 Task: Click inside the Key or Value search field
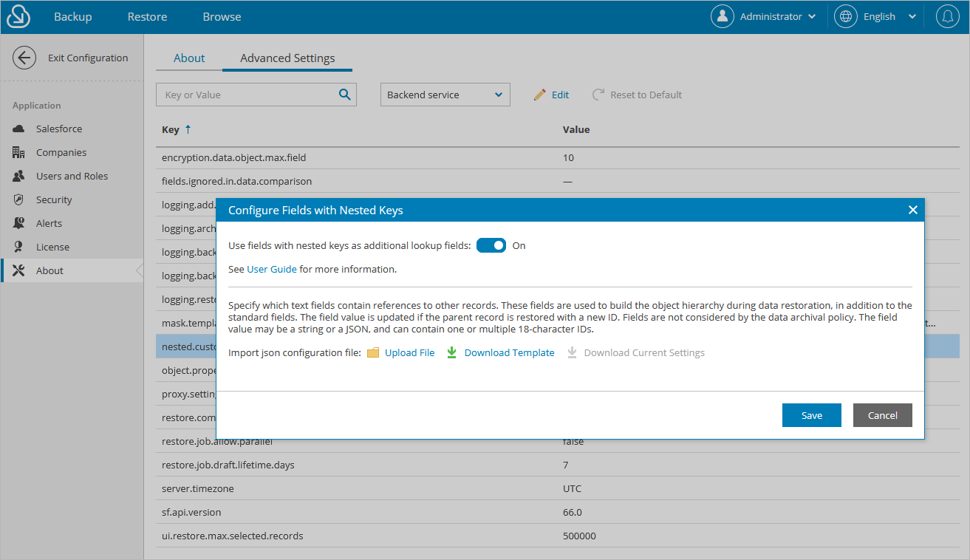point(244,95)
